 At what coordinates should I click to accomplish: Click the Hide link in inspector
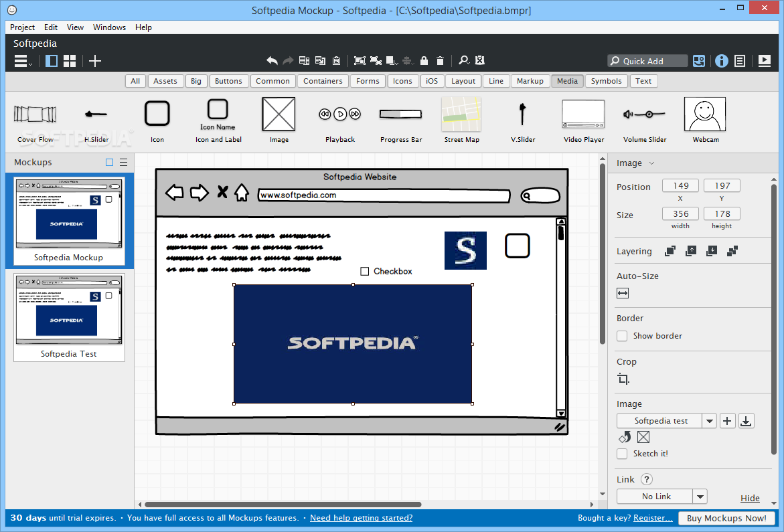pyautogui.click(x=750, y=498)
